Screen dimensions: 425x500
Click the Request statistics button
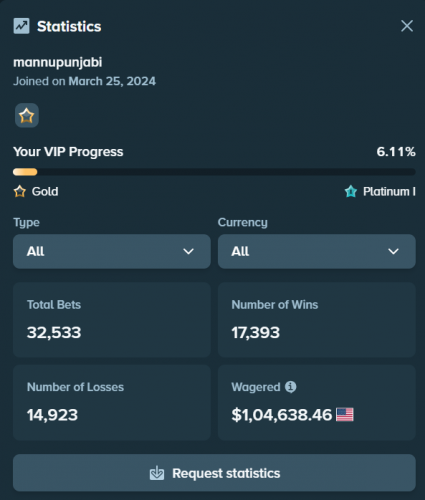[x=214, y=473]
